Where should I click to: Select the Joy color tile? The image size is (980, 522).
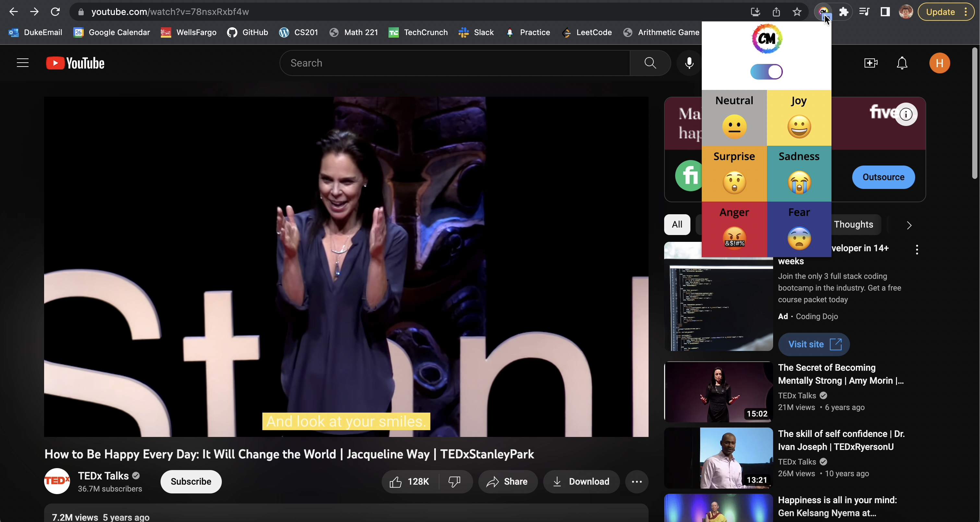coord(799,118)
